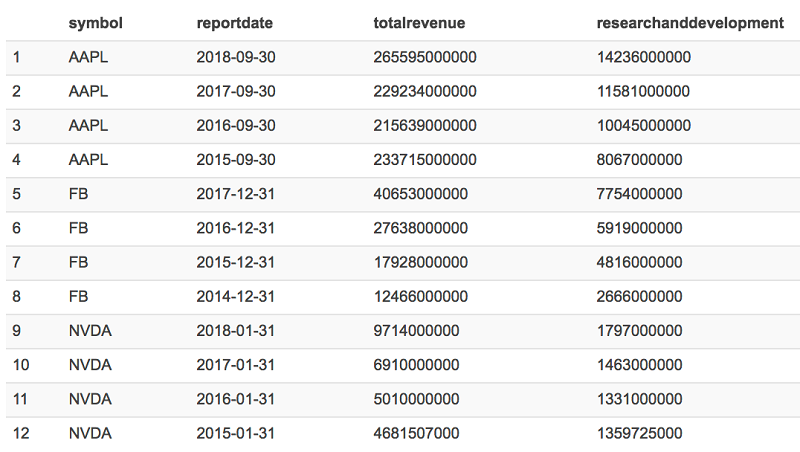This screenshot has width=800, height=452.
Task: Select revenue value 5010000000
Action: (x=416, y=399)
